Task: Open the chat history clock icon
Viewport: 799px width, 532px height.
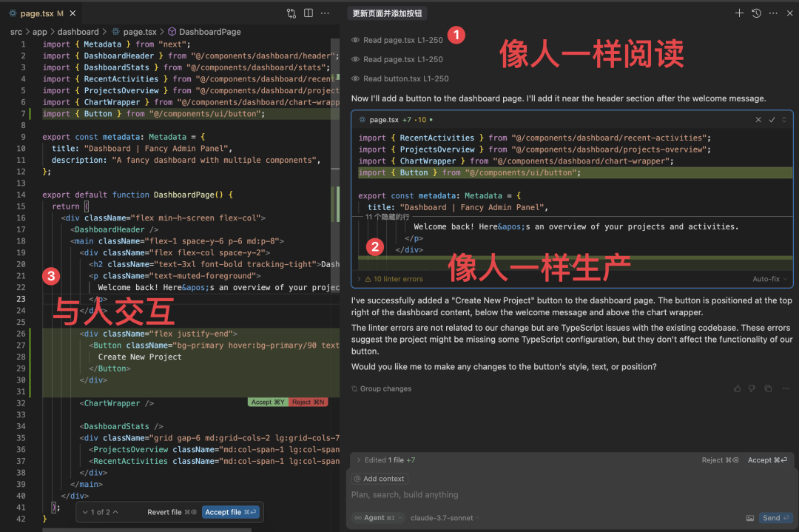Action: click(x=756, y=13)
